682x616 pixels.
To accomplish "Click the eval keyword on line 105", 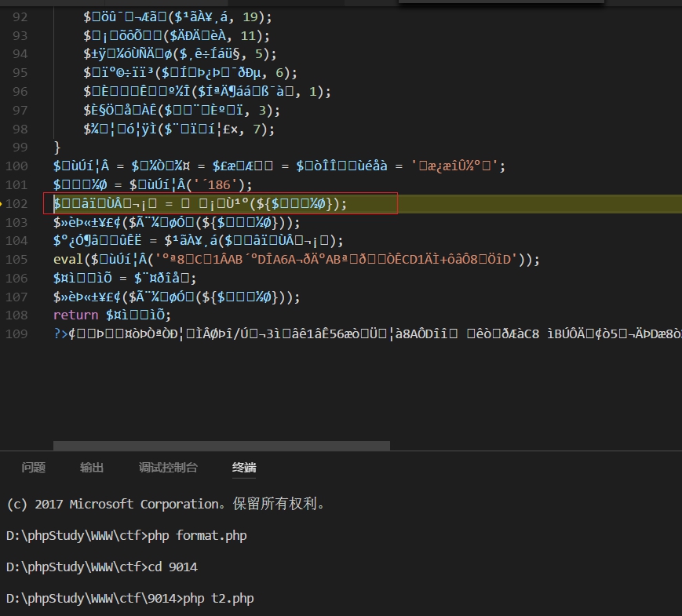I will tap(67, 259).
